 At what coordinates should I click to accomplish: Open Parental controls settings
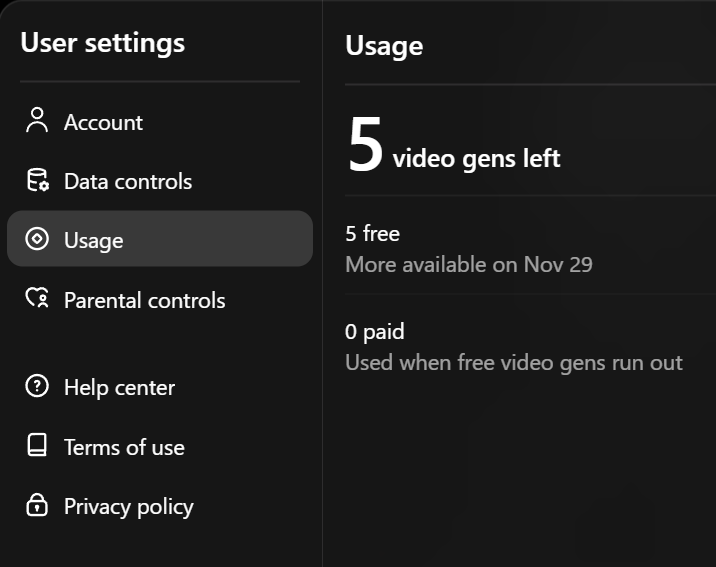click(144, 300)
